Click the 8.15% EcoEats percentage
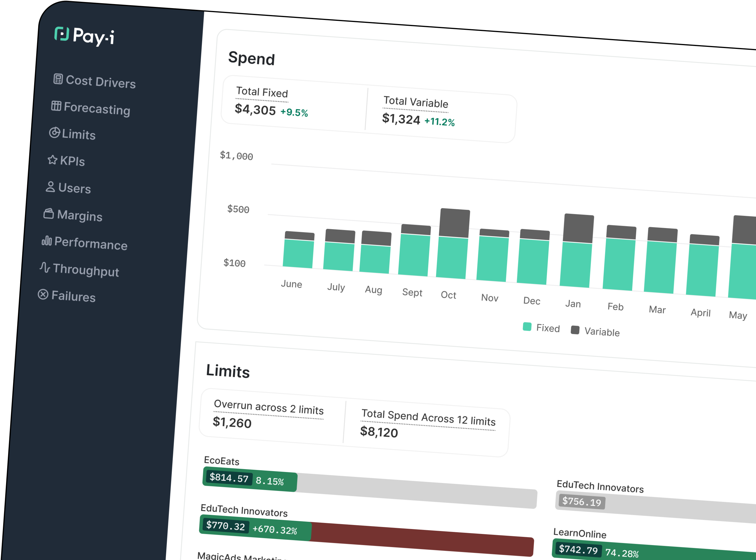 point(270,481)
